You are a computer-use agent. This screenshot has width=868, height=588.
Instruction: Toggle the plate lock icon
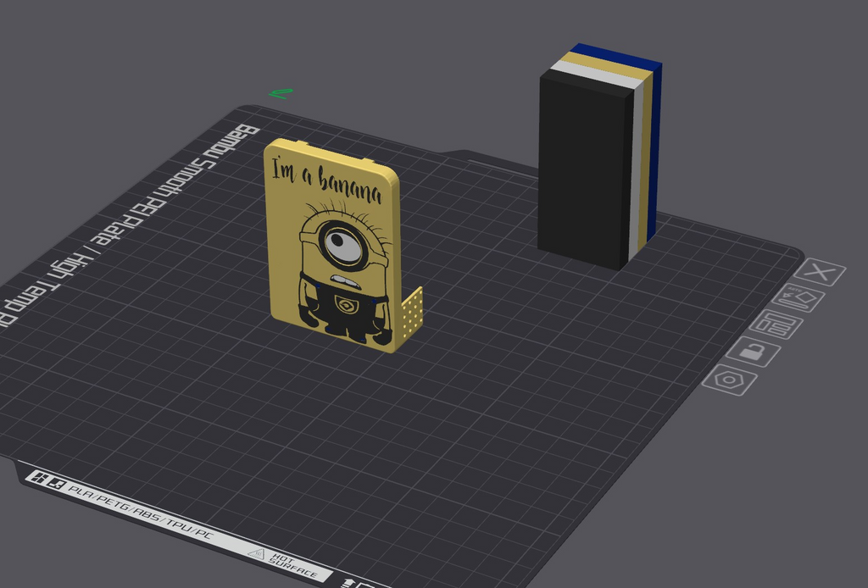tap(753, 352)
